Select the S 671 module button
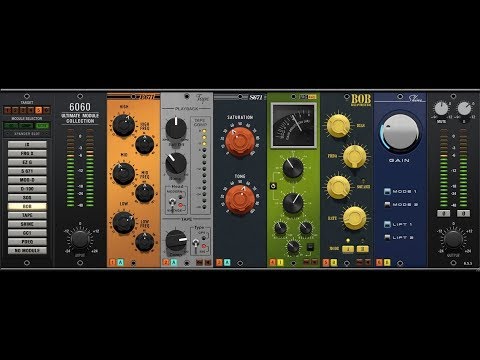This screenshot has width=480, height=360. tap(27, 171)
